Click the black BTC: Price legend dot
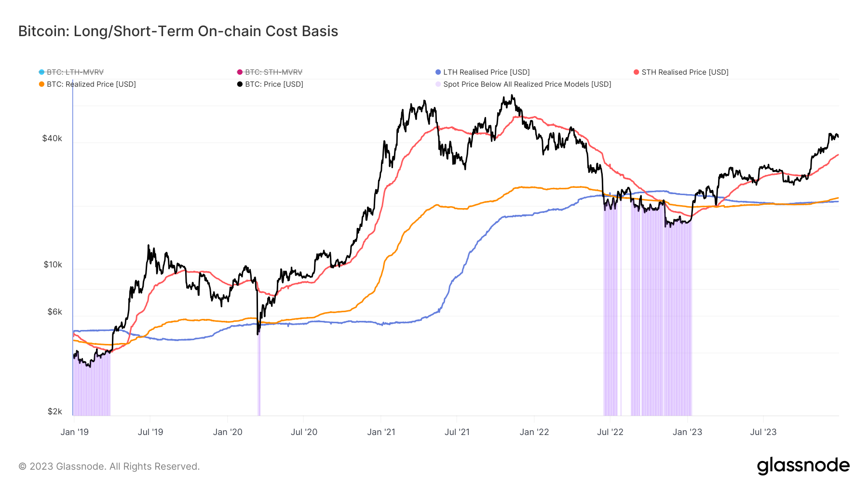 coord(240,84)
